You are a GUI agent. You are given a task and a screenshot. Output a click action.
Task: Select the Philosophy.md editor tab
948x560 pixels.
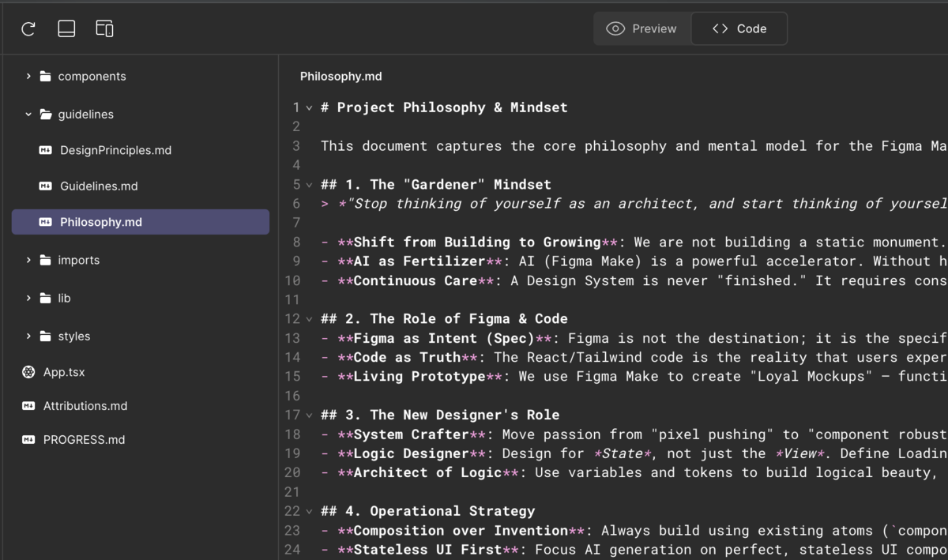[x=340, y=77]
